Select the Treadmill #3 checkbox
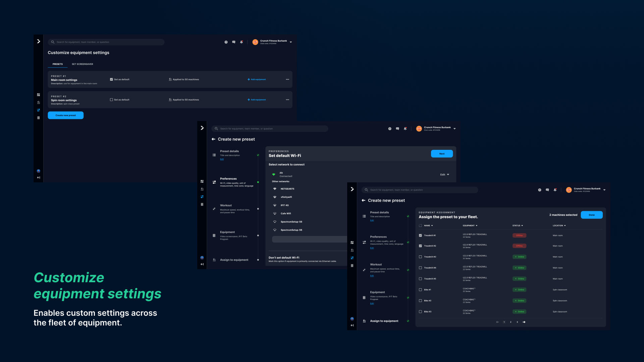 [420, 257]
